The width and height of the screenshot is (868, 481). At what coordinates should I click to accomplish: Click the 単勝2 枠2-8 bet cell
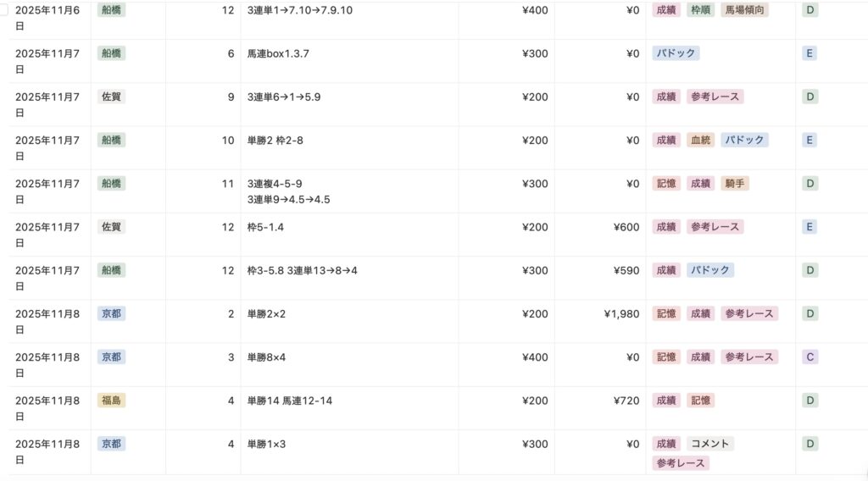275,140
